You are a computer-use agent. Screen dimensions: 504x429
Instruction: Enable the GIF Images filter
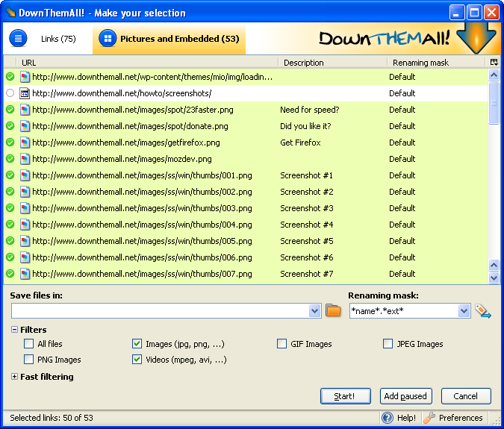(282, 344)
